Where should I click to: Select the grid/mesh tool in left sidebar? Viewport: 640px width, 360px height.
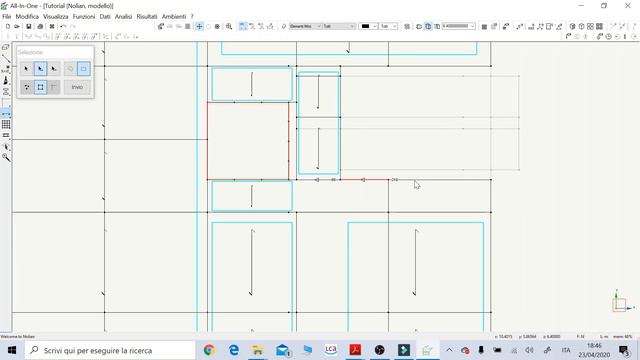pos(6,124)
